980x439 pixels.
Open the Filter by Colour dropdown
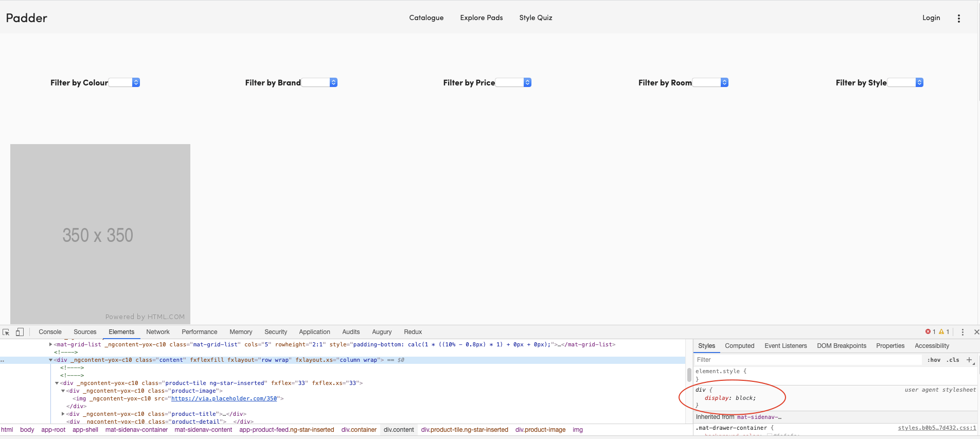[x=124, y=82]
